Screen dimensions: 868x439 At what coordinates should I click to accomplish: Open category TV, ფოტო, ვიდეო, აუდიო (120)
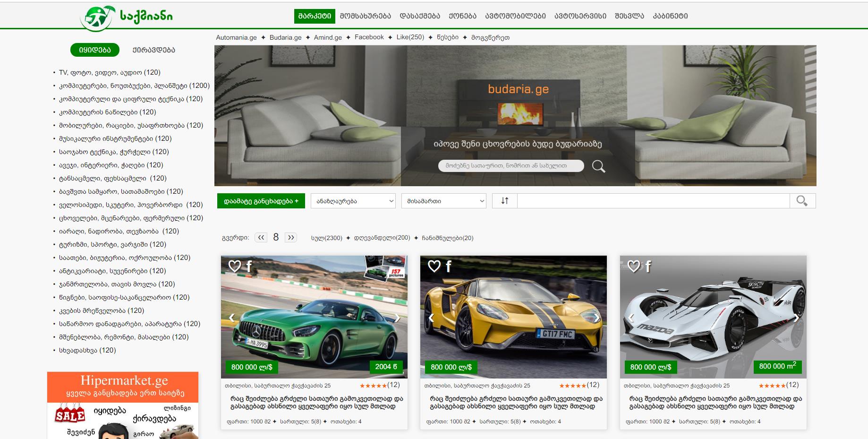click(110, 72)
